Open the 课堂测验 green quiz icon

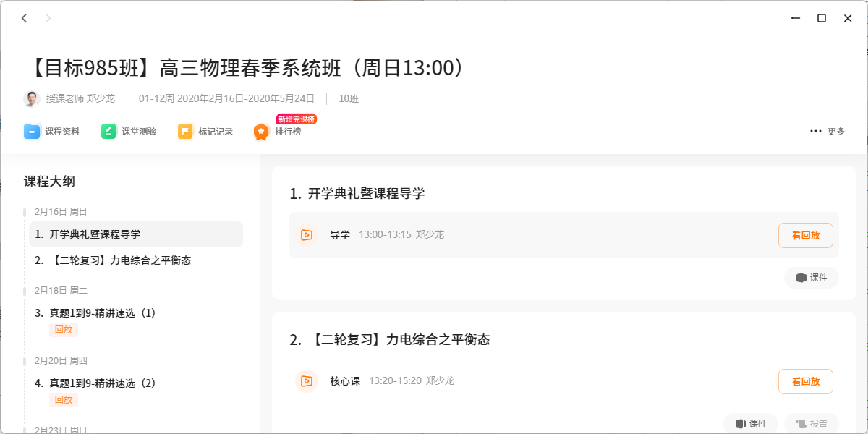pos(109,131)
